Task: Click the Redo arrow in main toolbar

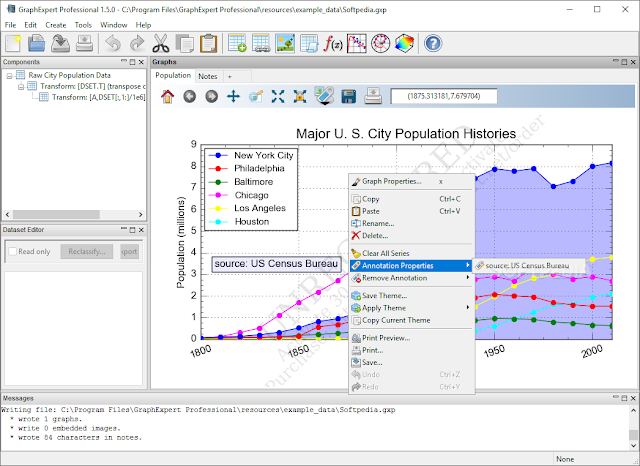Action: coord(137,43)
